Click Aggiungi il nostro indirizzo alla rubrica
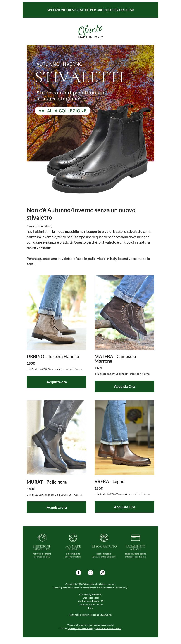Image resolution: width=181 pixels, height=644 pixels. pos(90,615)
